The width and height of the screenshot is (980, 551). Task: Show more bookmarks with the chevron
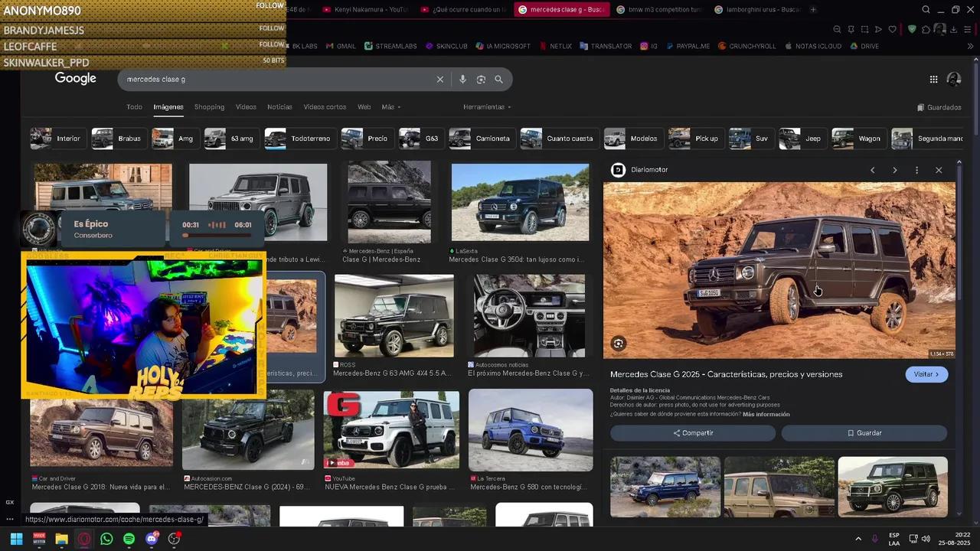970,46
